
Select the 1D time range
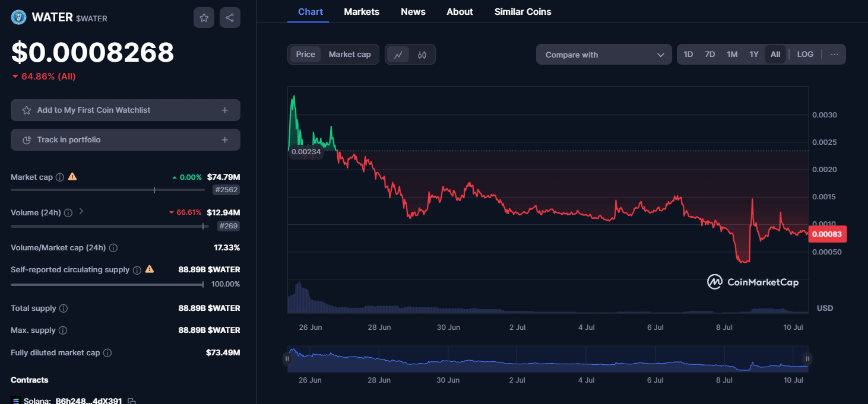pos(688,55)
